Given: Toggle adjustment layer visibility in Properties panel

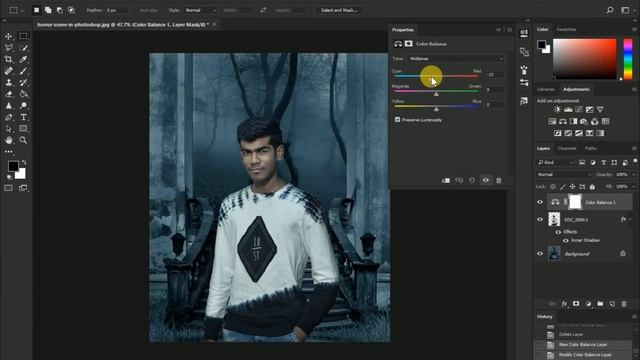Looking at the screenshot, I should point(486,180).
